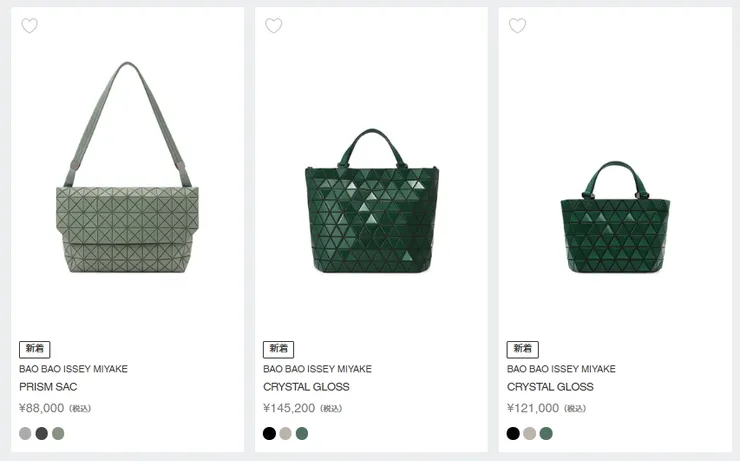
Task: Pick green swatch for ¥145,200 Crystal Gloss
Action: click(302, 434)
